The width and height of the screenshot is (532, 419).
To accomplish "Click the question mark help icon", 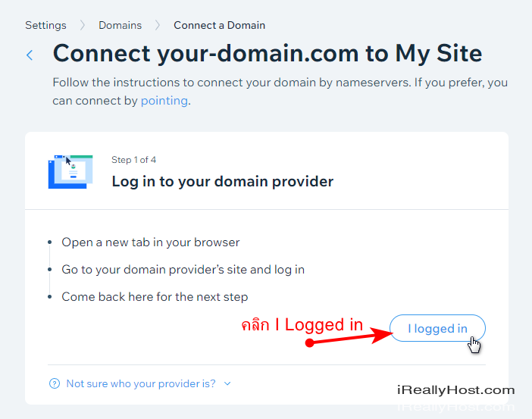I will 55,383.
